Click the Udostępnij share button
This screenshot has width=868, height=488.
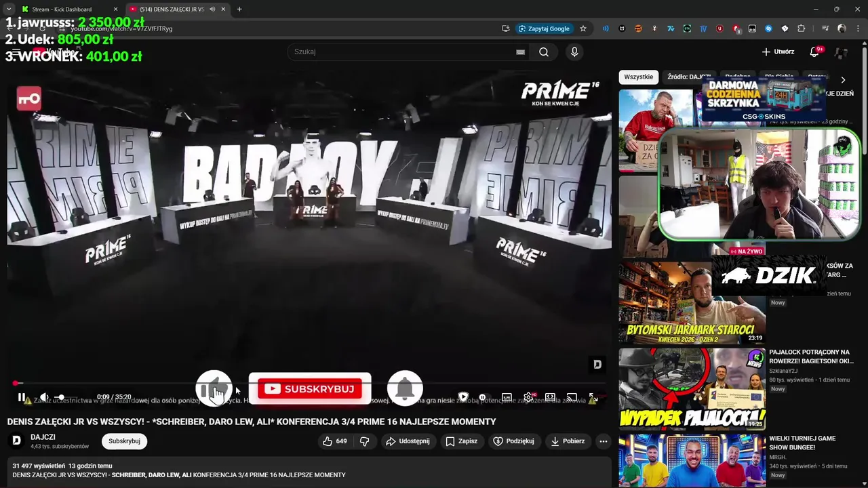click(408, 441)
